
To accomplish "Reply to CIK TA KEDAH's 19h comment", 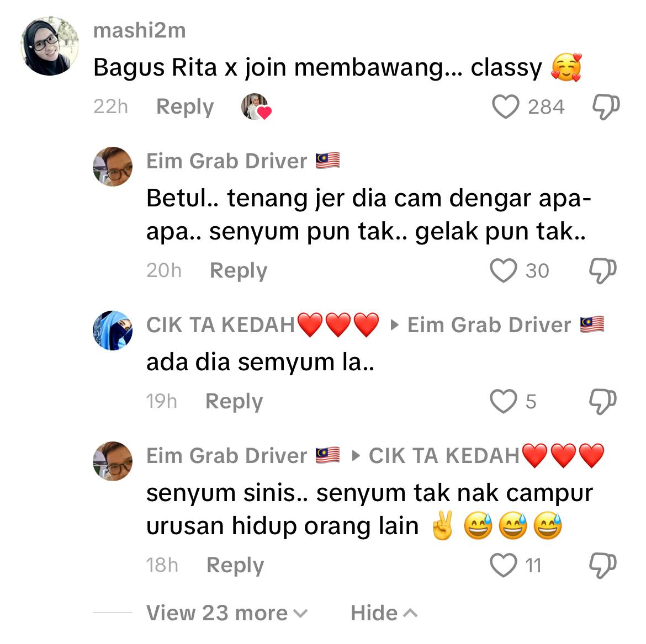I will (x=234, y=402).
